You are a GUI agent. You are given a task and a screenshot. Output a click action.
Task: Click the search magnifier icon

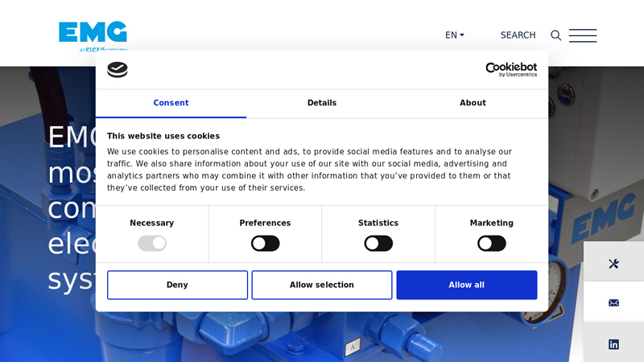[555, 35]
